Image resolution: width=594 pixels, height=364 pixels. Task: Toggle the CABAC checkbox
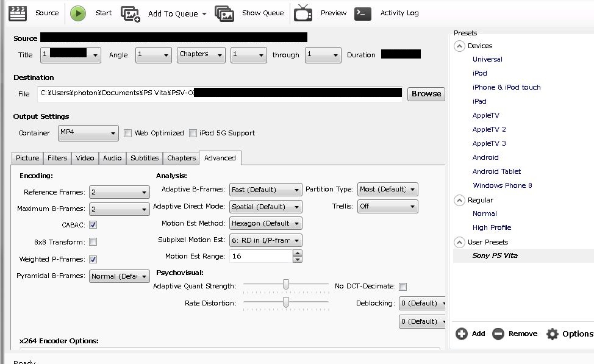click(93, 225)
